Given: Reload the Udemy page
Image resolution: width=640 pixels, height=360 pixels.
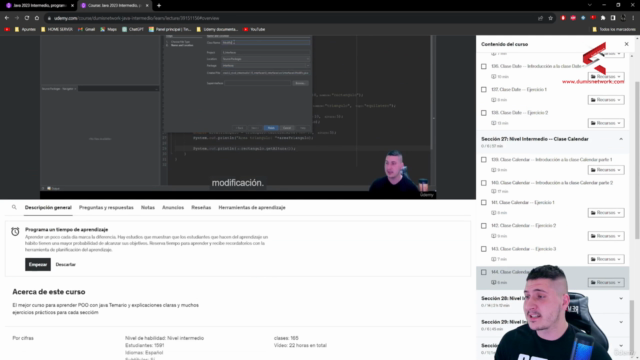Looking at the screenshot, I should [x=27, y=18].
